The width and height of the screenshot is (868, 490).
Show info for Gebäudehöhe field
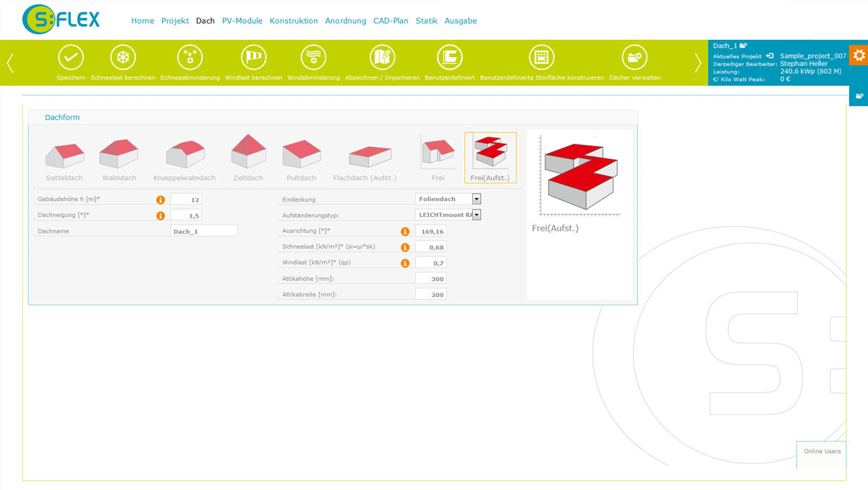pos(161,199)
